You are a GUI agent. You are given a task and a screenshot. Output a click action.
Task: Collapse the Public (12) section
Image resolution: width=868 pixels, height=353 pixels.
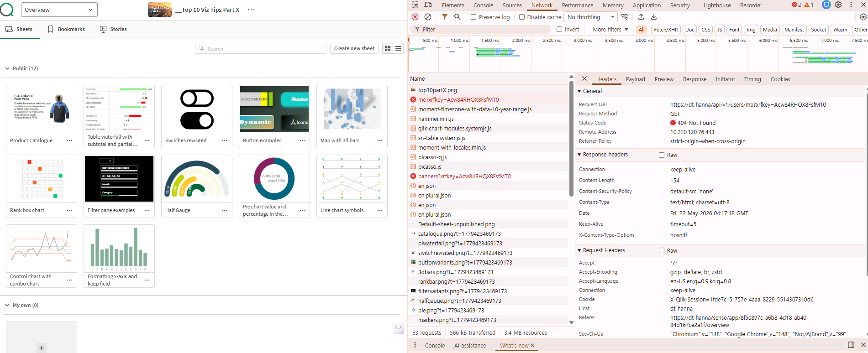pos(7,68)
